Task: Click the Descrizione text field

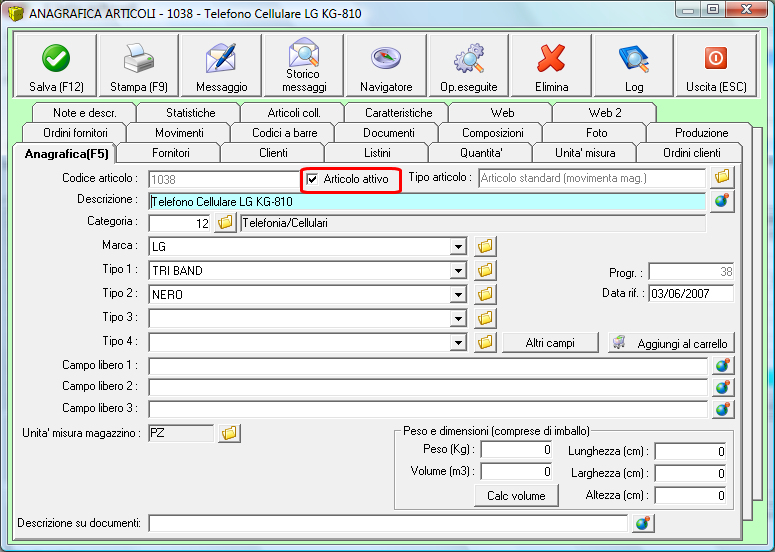Action: 427,202
